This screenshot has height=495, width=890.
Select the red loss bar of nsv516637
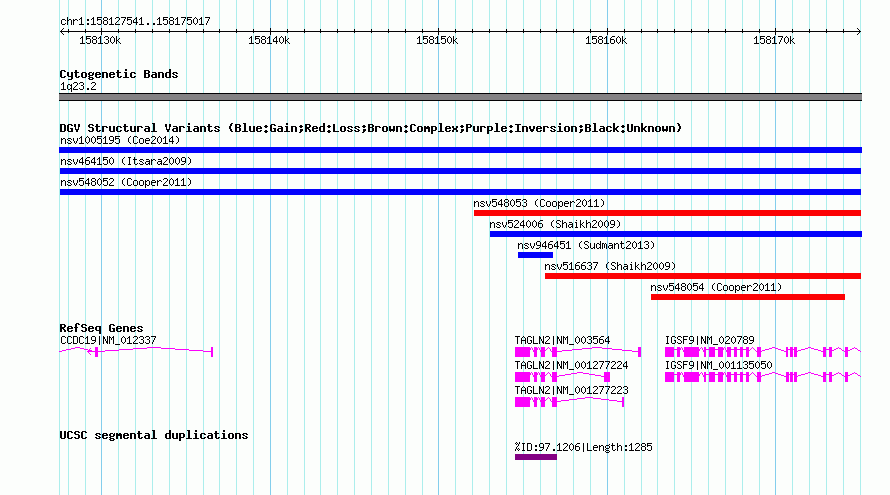(x=703, y=276)
